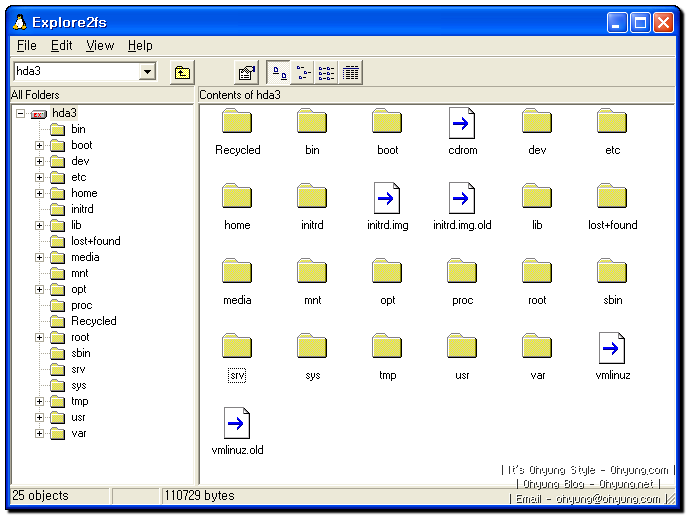Select hda3 drive in folder tree
This screenshot has width=687, height=516.
coord(64,113)
